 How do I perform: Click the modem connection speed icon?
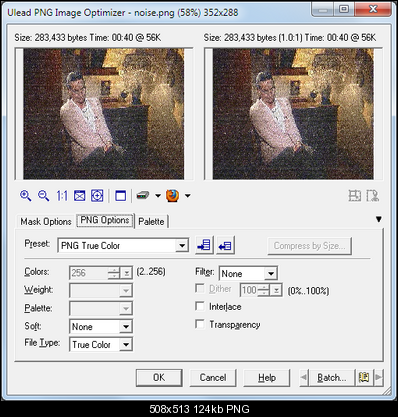(143, 196)
